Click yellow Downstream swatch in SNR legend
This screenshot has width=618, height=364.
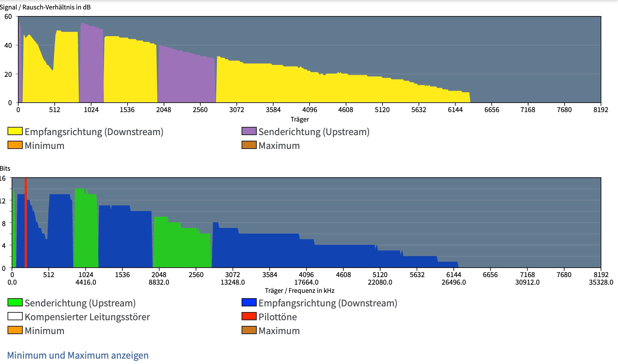15,131
